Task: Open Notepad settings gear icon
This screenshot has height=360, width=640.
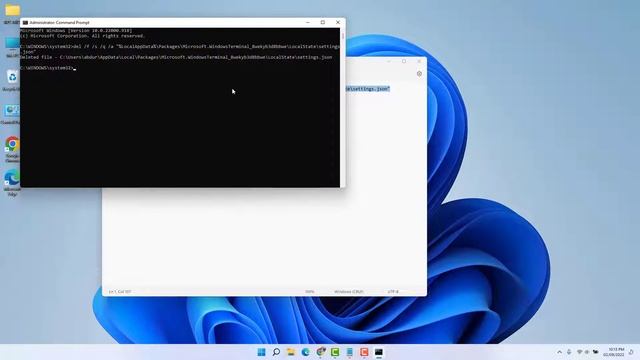Action: point(419,74)
